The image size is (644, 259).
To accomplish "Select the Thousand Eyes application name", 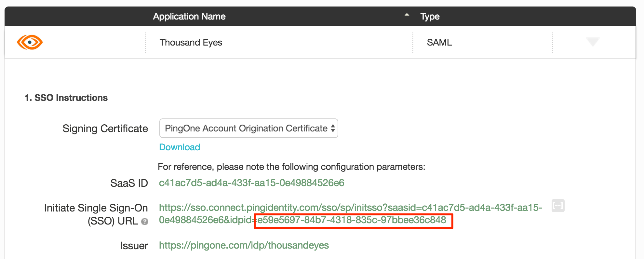I will point(191,42).
